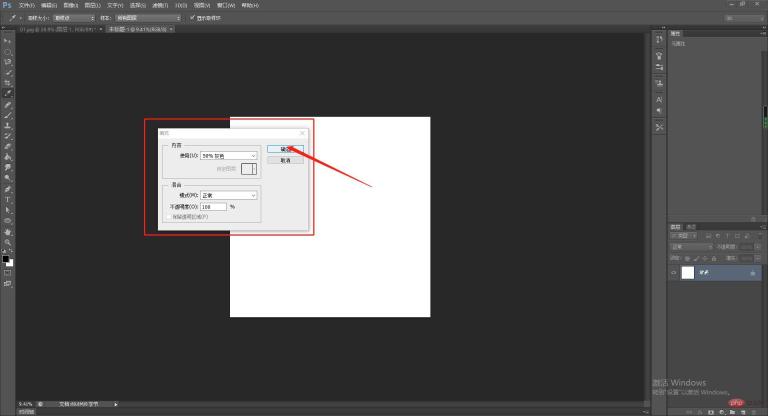This screenshot has width=768, height=416.
Task: Open the tool preset picker arrow
Action: click(21, 18)
